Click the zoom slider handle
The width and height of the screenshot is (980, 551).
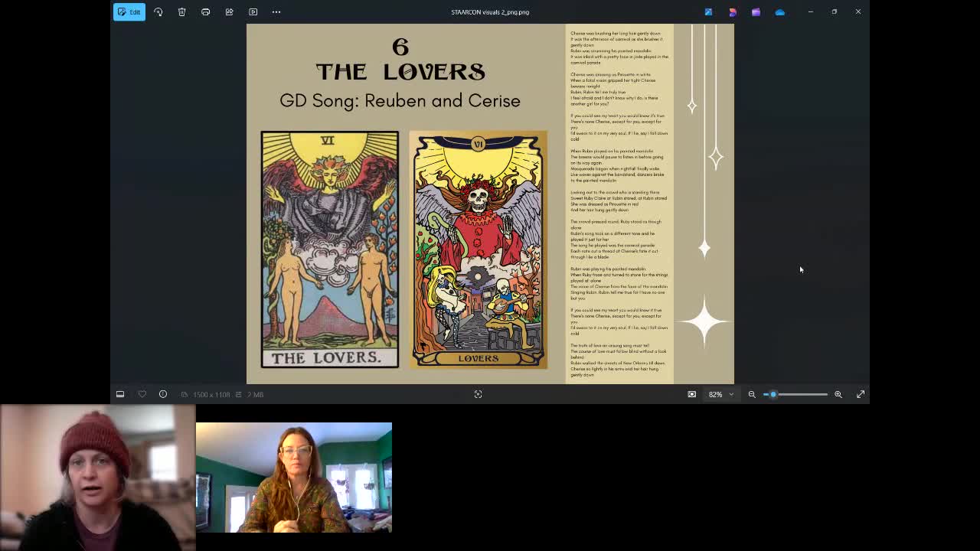(x=773, y=394)
